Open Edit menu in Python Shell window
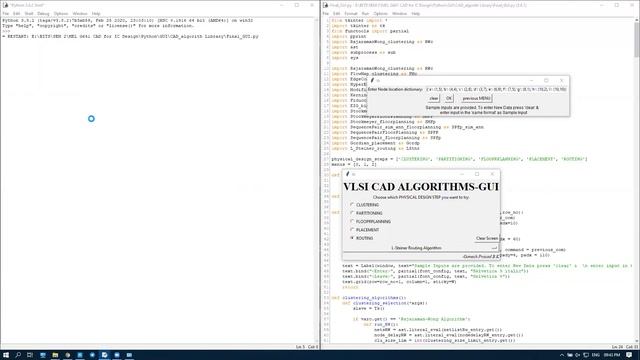The height and width of the screenshot is (360, 640). tap(16, 13)
